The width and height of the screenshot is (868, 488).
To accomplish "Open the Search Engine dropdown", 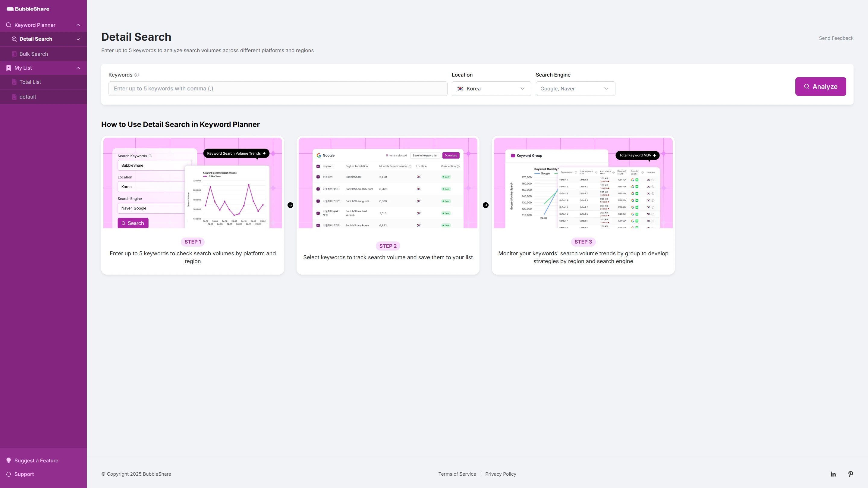I will [575, 89].
